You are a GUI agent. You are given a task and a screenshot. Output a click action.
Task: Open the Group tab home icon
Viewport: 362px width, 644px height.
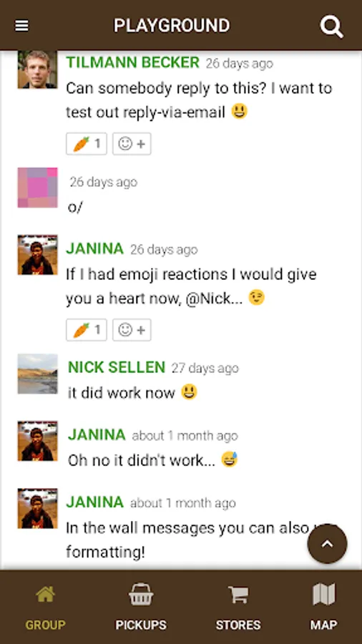click(45, 595)
